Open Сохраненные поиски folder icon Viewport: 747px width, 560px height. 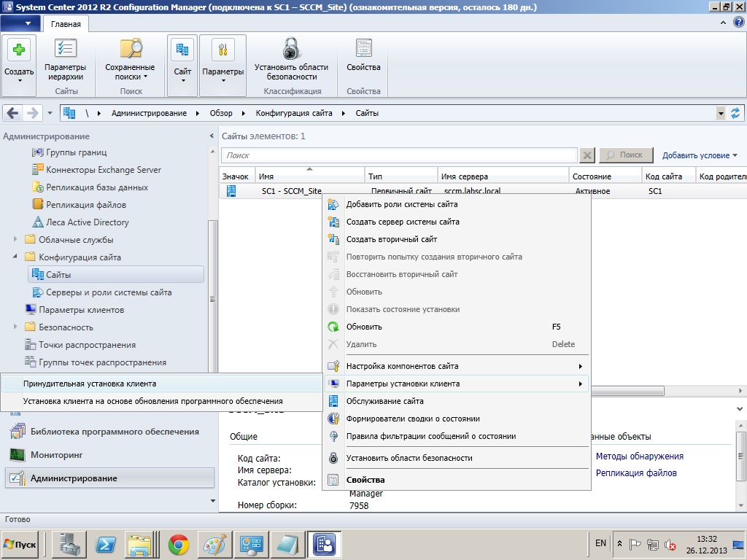131,49
